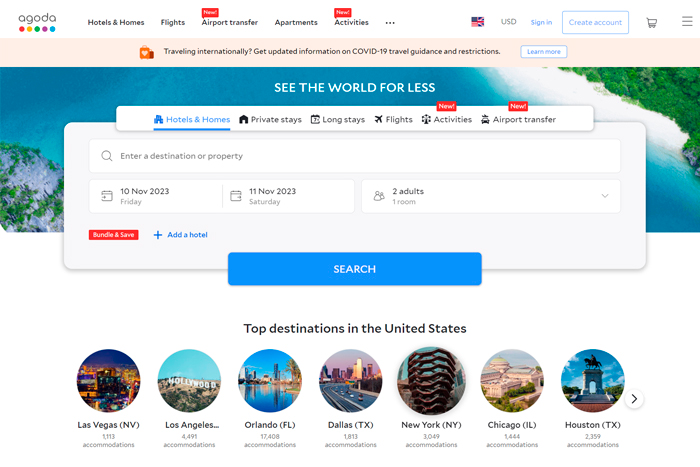700x467 pixels.
Task: Click Learn more on the COVID-19 banner
Action: (x=544, y=52)
